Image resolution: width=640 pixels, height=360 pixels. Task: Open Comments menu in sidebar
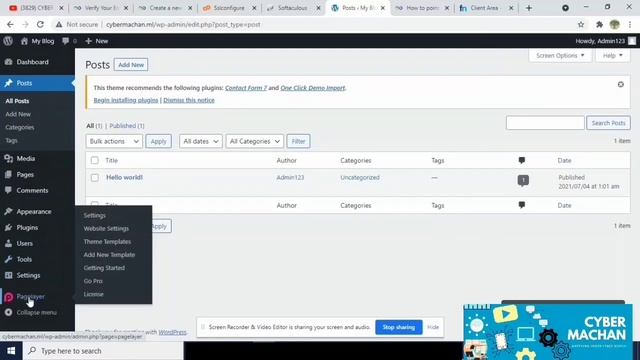32,190
